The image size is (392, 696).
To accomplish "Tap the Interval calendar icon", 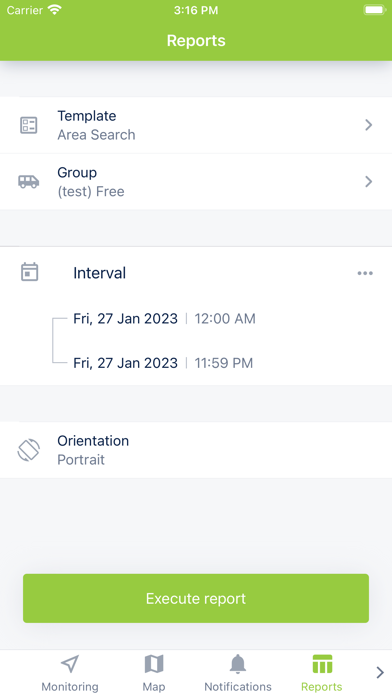I will 30,272.
